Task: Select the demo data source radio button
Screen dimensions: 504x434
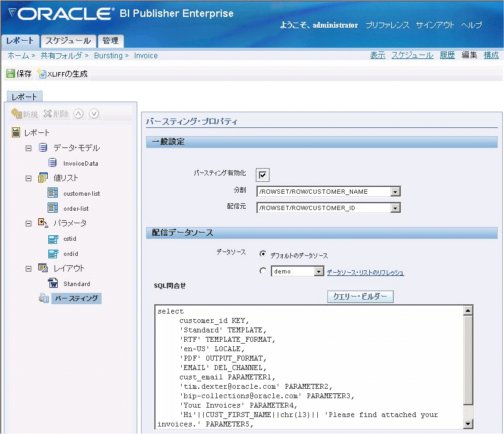Action: pyautogui.click(x=263, y=271)
